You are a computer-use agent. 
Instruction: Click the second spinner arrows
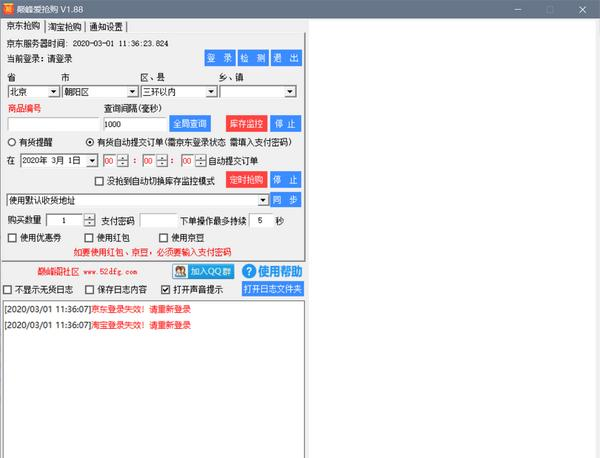coord(201,161)
